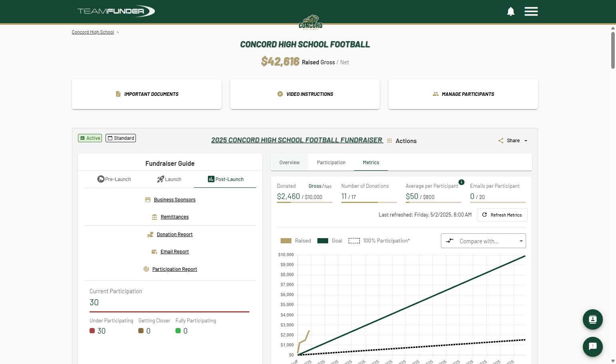
Task: Open the Compare with dropdown
Action: (483, 241)
